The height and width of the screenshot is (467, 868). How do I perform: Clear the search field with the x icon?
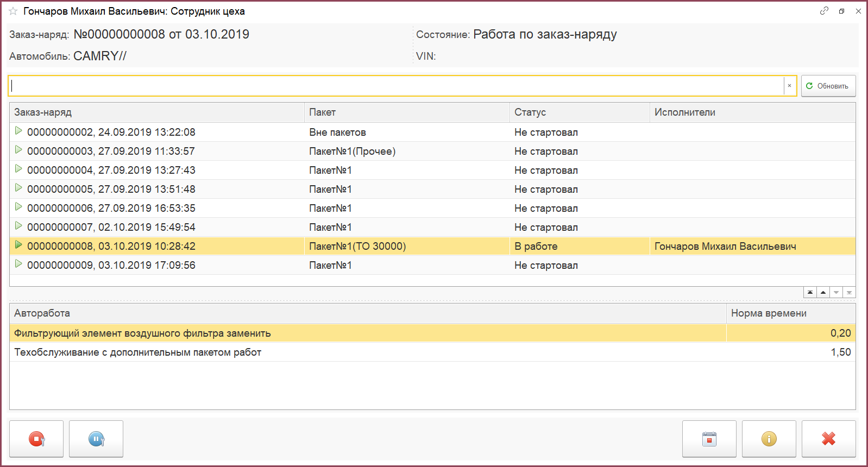[789, 86]
